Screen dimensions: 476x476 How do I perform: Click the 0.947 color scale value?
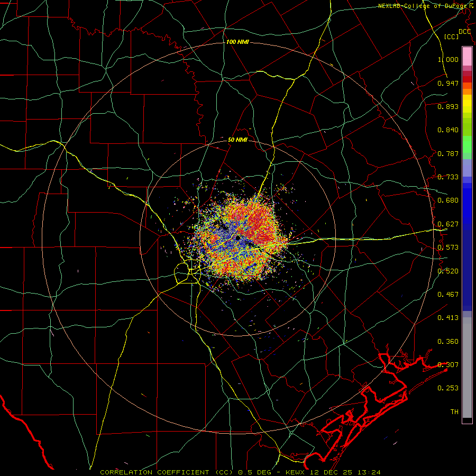point(448,83)
